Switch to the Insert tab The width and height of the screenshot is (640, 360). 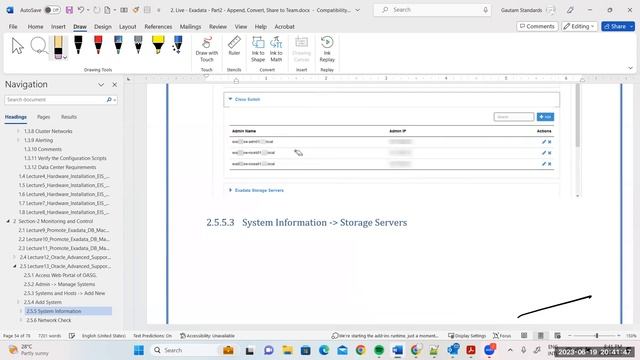point(58,27)
